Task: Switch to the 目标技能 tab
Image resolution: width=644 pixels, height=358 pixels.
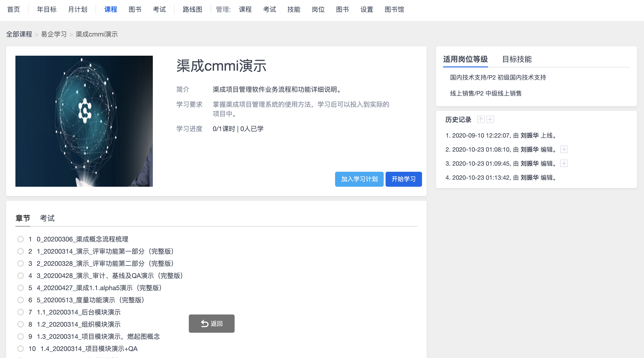Action: click(x=517, y=59)
